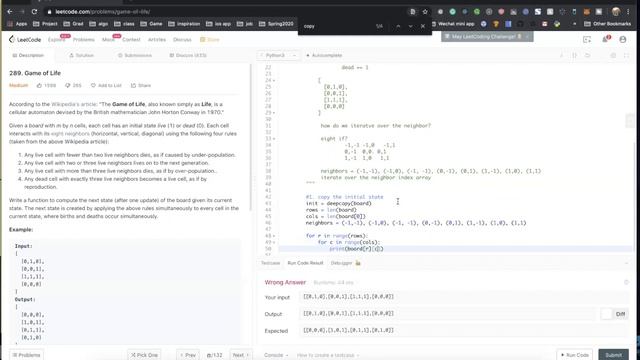Bookmark this page with the star icon
Screen dimensions: 640x360
pyautogui.click(x=425, y=12)
